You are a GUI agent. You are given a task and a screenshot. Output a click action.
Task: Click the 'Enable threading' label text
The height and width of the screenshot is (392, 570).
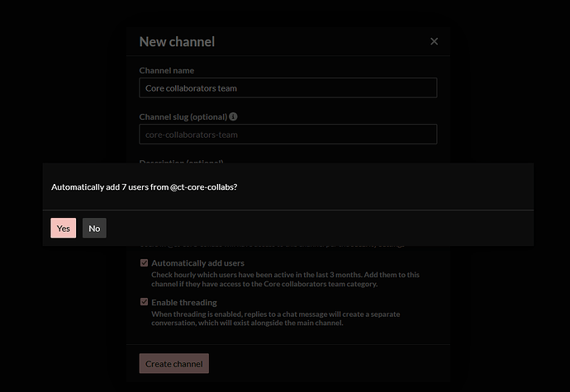pos(184,302)
